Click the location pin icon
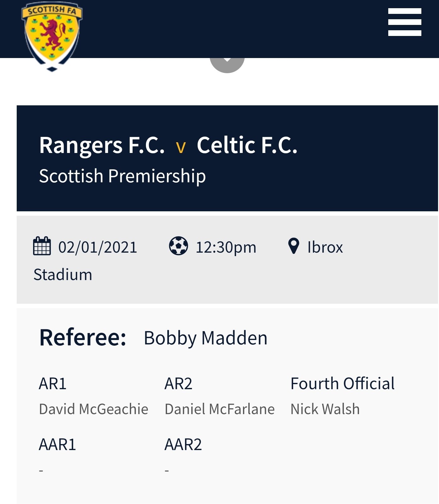The width and height of the screenshot is (439, 504). tap(293, 246)
